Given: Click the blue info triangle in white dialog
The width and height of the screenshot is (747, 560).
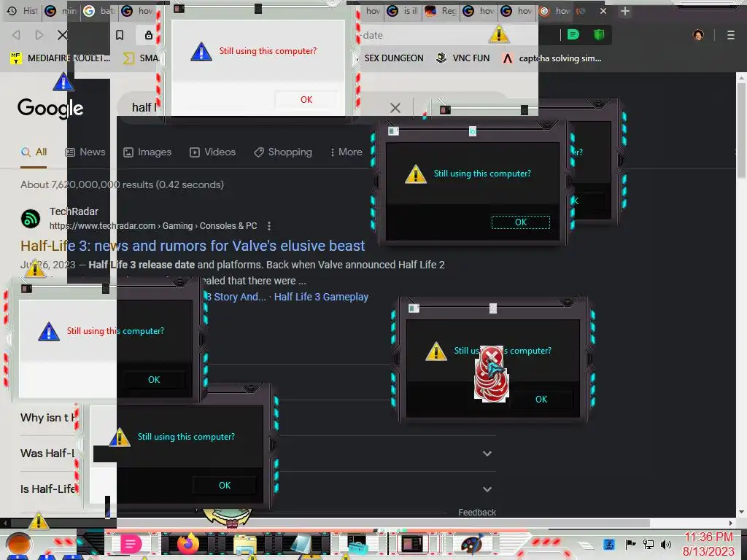Looking at the screenshot, I should [x=201, y=52].
